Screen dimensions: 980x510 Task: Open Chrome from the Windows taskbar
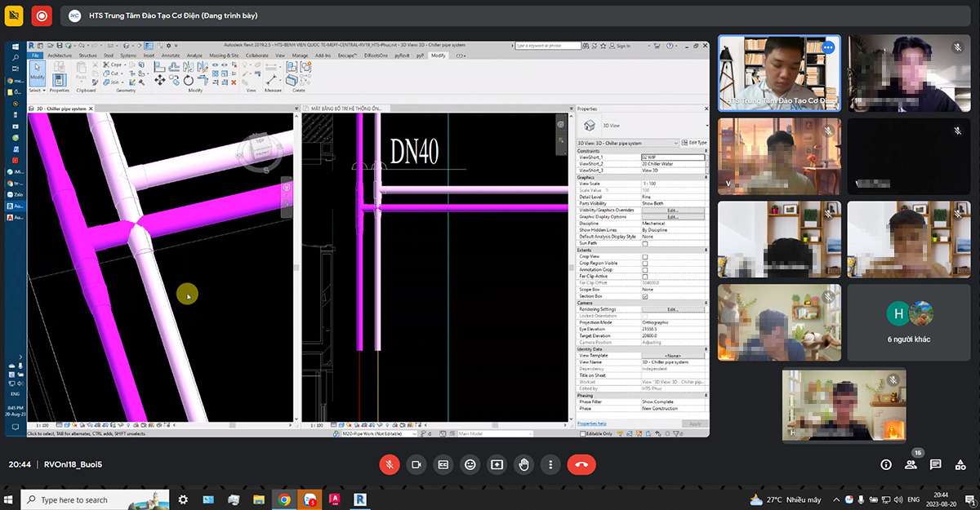[284, 499]
